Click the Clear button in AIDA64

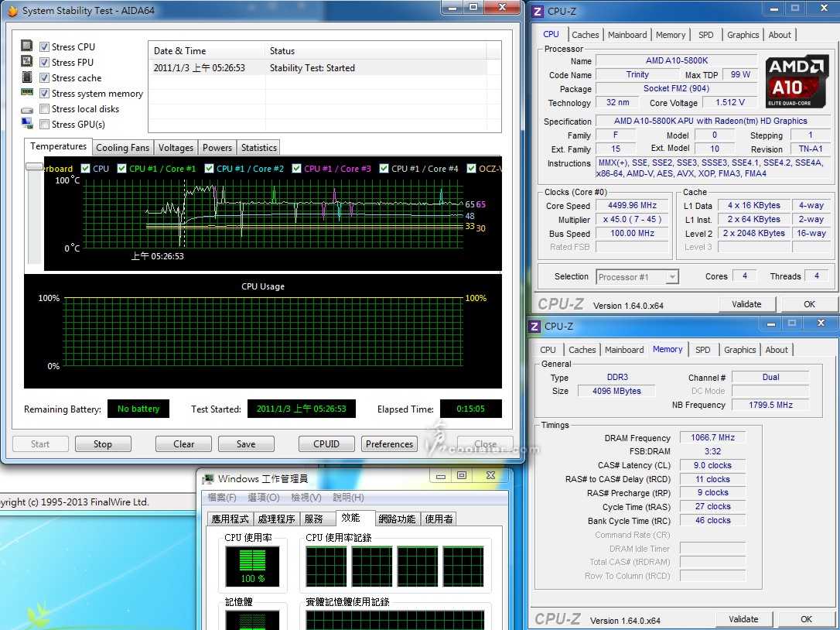184,444
